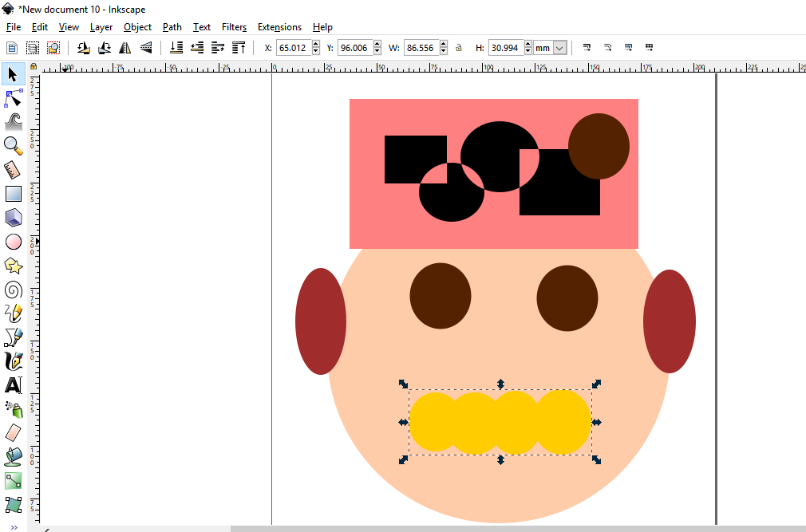Decrease Y position with down stepper
Viewport: 806px width, 532px height.
[377, 51]
